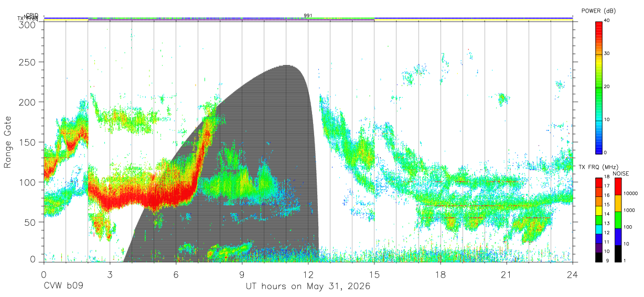Click the 250 tick label on range axis
644x297 pixels.
tap(27, 62)
